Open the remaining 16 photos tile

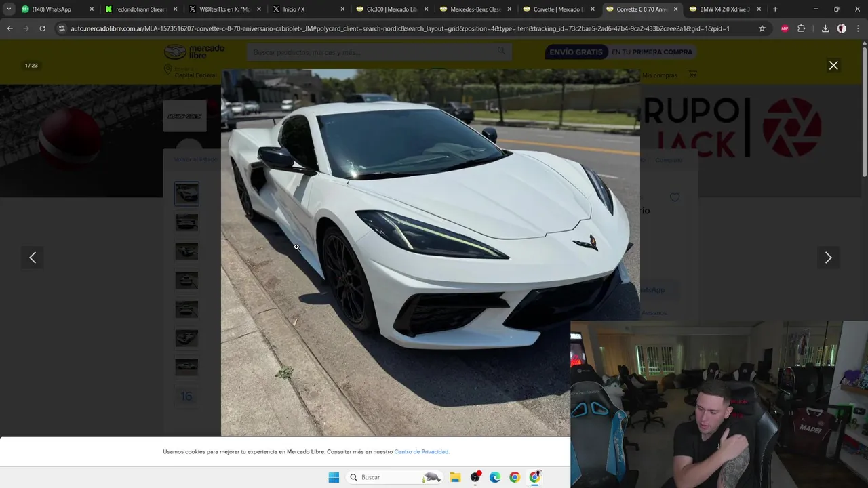pos(186,396)
